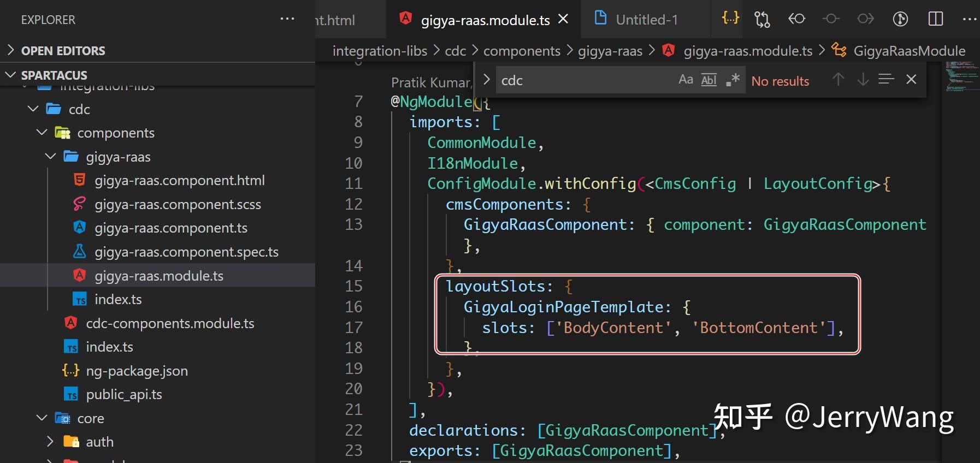The height and width of the screenshot is (463, 980).
Task: Toggle Match Case in find widget
Action: (686, 80)
